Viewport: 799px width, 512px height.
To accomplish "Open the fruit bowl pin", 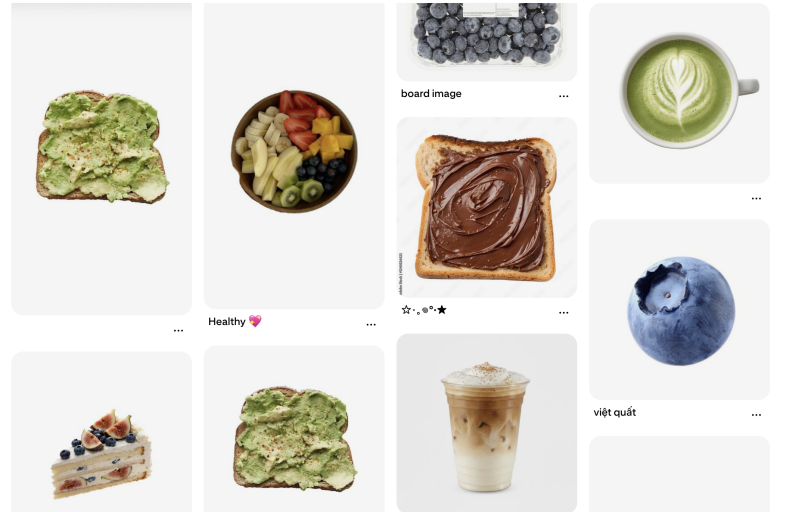I will [295, 155].
